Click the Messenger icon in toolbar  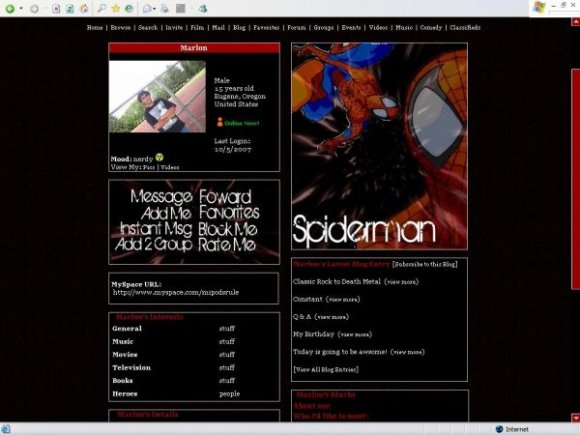click(203, 8)
